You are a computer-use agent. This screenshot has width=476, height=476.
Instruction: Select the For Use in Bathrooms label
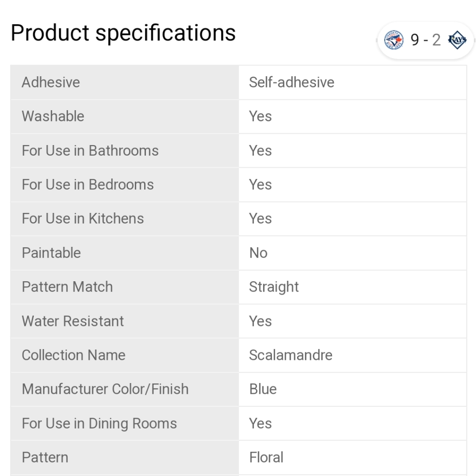pos(90,150)
